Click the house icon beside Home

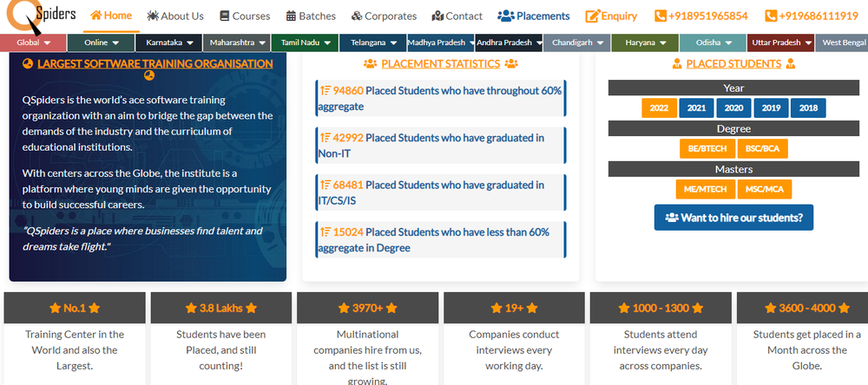[x=95, y=16]
